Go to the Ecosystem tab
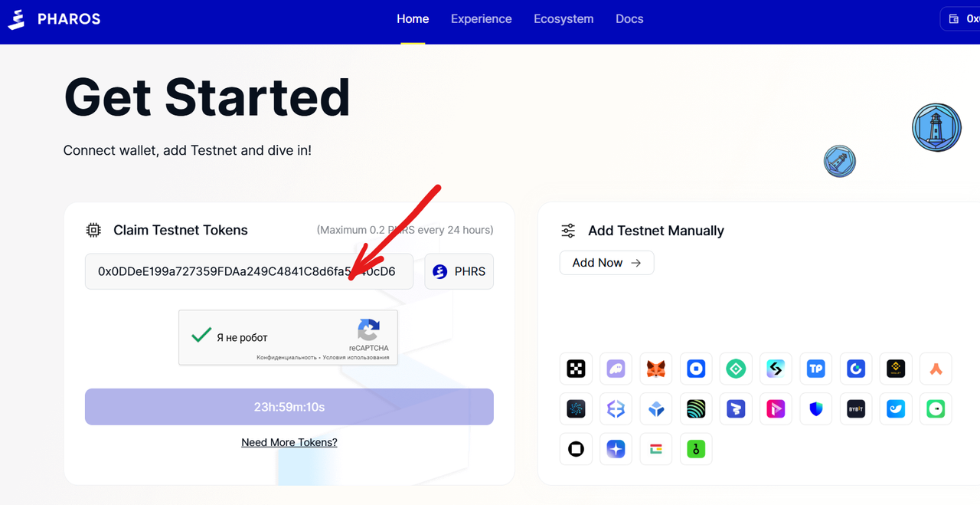Viewport: 980px width, 505px height. [563, 19]
